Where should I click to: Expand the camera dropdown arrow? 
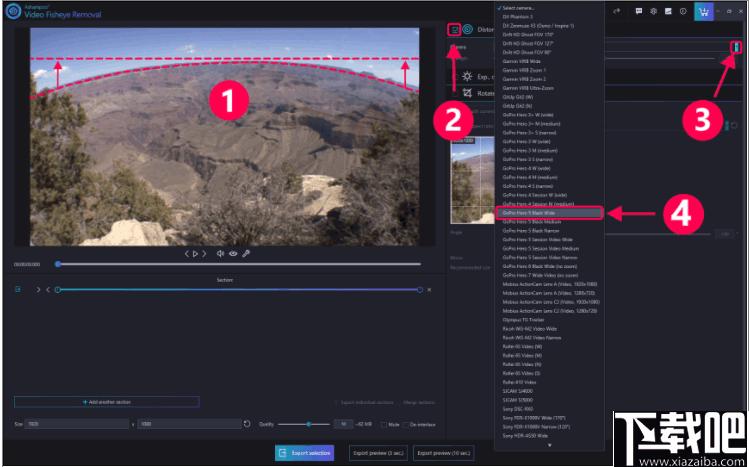[736, 47]
